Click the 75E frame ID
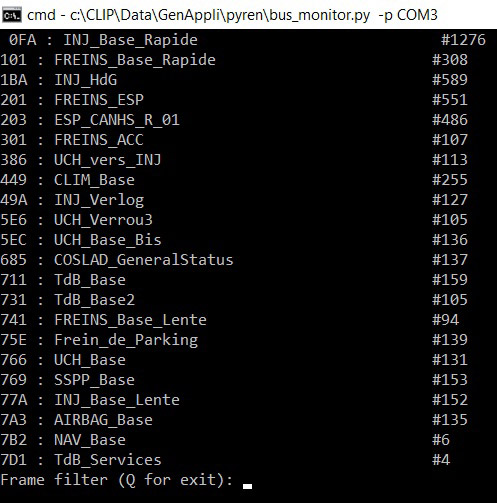The width and height of the screenshot is (497, 503). click(x=14, y=340)
